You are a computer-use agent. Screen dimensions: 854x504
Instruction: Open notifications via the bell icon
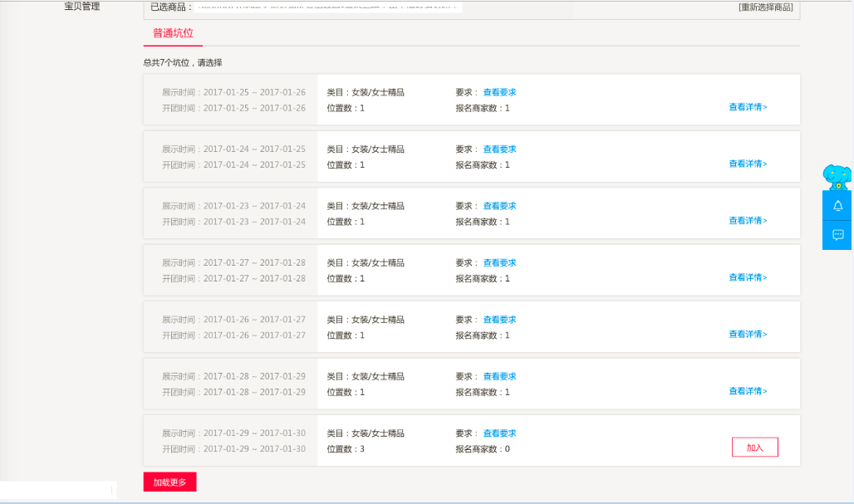837,206
